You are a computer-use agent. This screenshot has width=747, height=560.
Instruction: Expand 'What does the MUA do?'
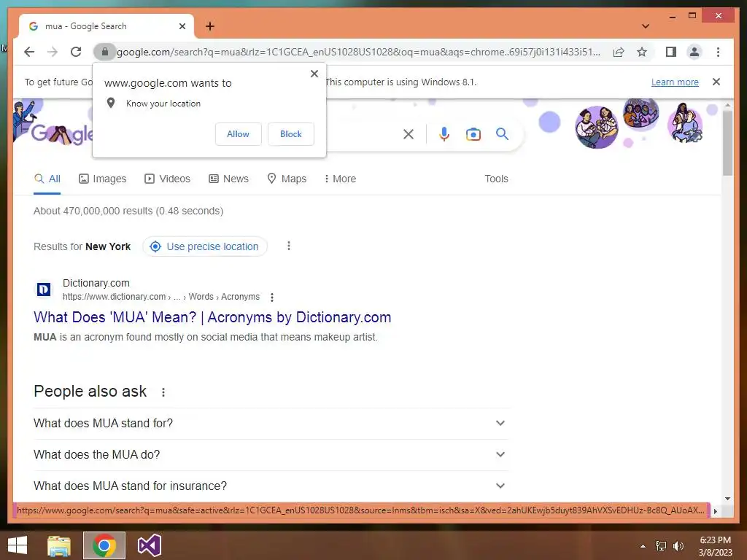(271, 455)
